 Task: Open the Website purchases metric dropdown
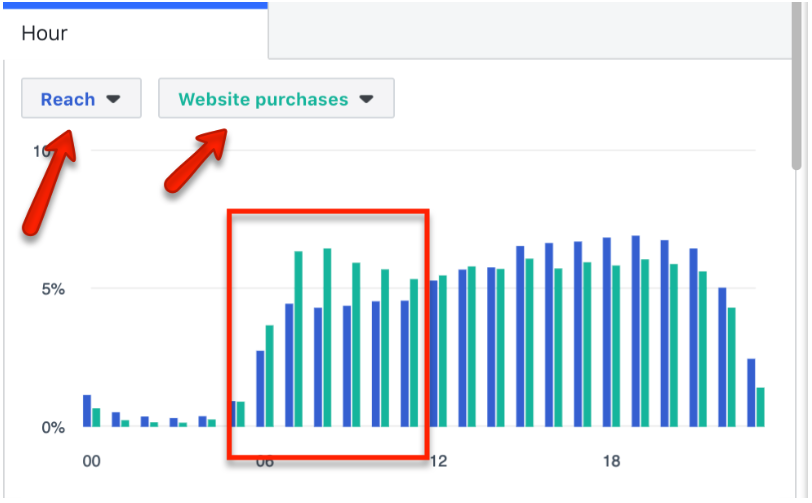[x=275, y=99]
